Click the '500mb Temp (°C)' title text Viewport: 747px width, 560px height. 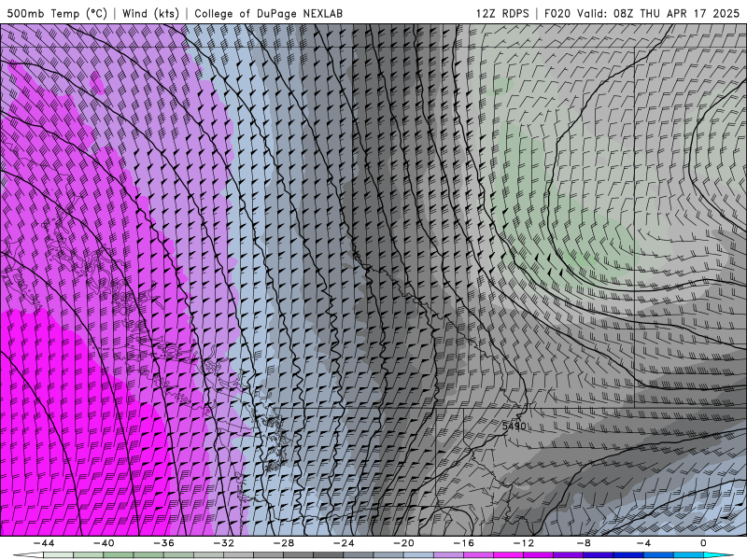pos(57,13)
